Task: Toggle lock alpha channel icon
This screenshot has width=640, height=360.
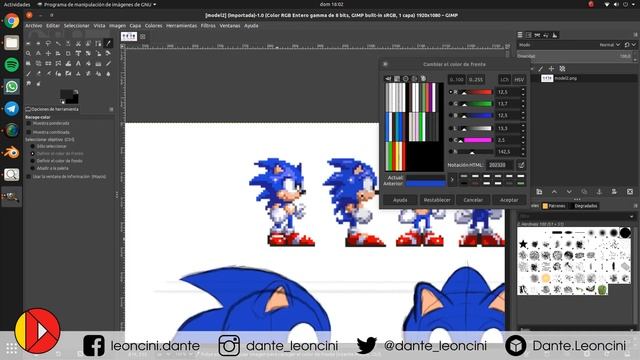Action: 562,69
